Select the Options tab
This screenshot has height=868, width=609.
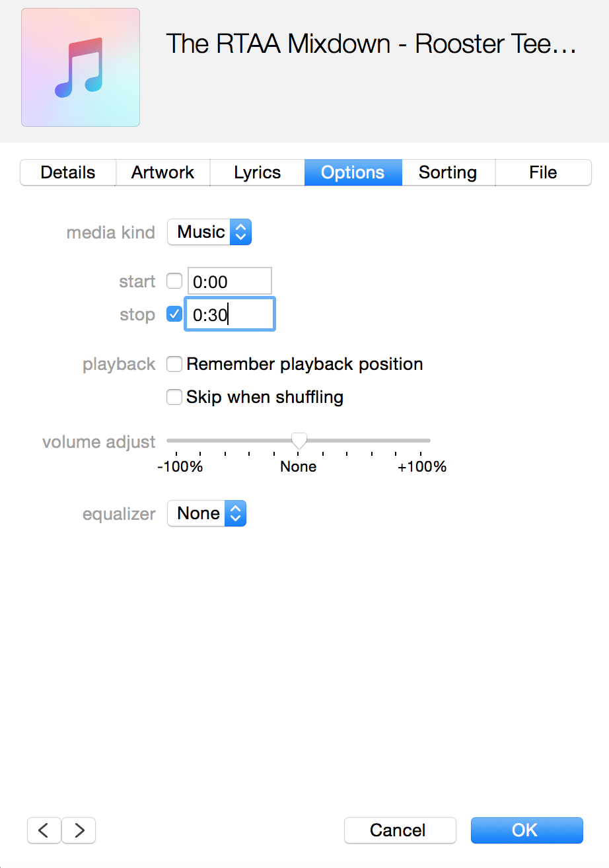tap(353, 172)
